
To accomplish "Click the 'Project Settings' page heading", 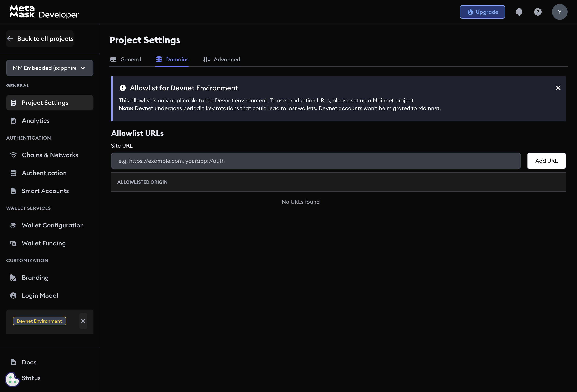I will coord(145,40).
